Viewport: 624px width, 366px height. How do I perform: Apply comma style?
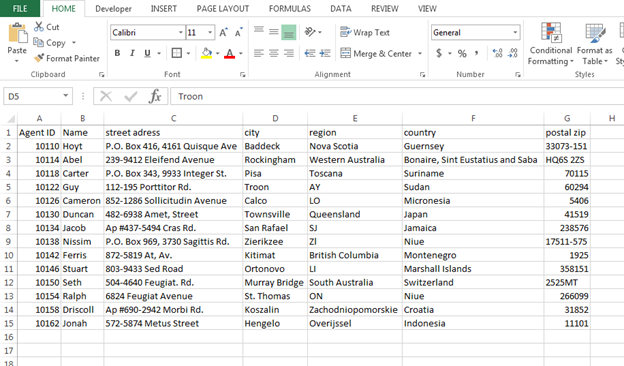click(x=476, y=53)
